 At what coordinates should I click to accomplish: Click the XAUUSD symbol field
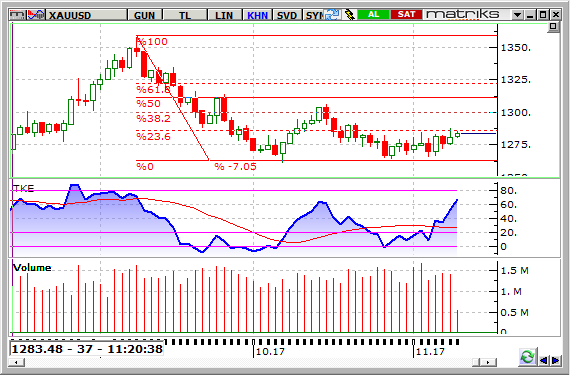(x=87, y=15)
